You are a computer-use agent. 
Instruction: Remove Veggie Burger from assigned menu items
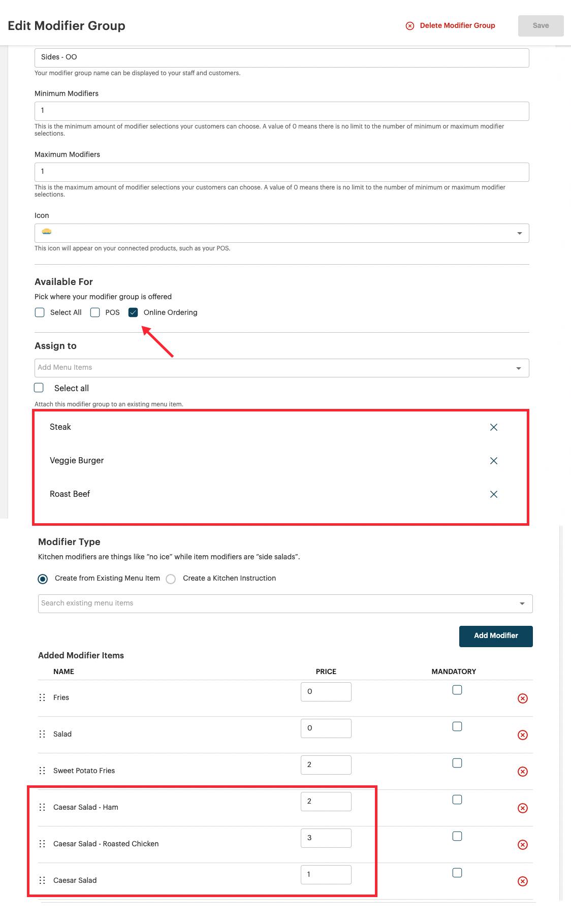493,461
